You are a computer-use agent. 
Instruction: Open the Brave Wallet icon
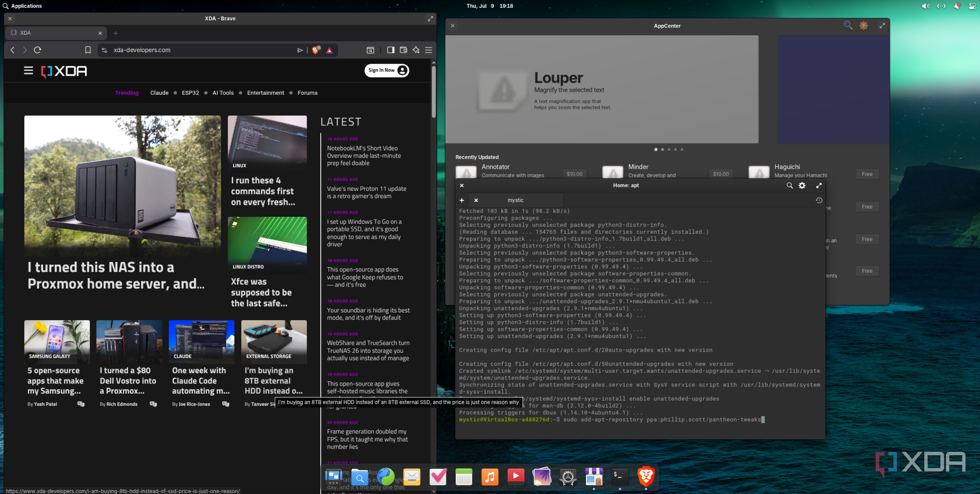pos(403,50)
